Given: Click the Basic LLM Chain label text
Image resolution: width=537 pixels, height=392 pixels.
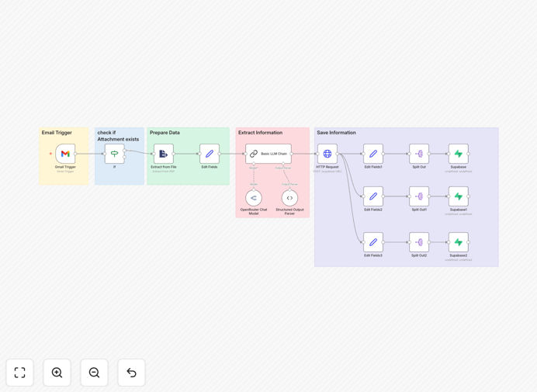Looking at the screenshot, I should pos(274,154).
